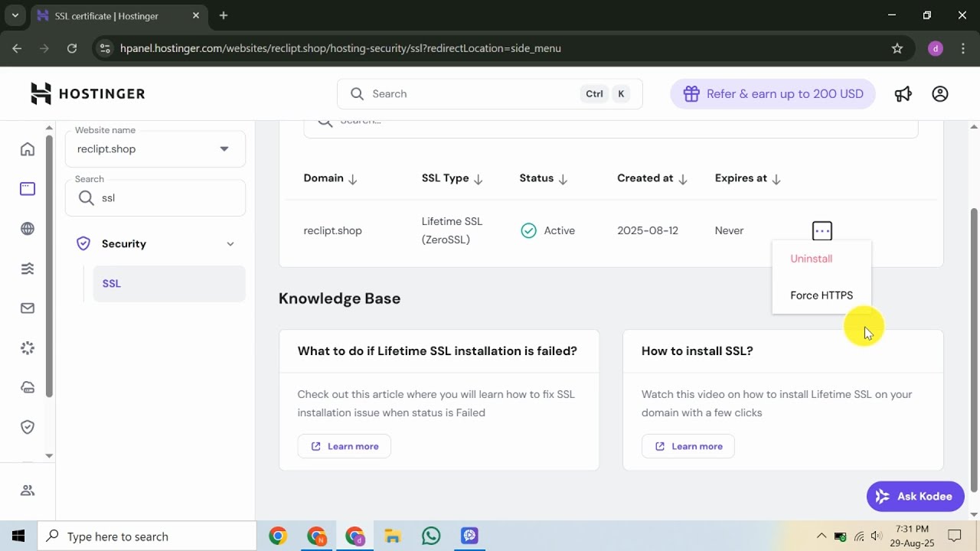Open the Home icon in the left sidebar
980x551 pixels.
point(28,149)
